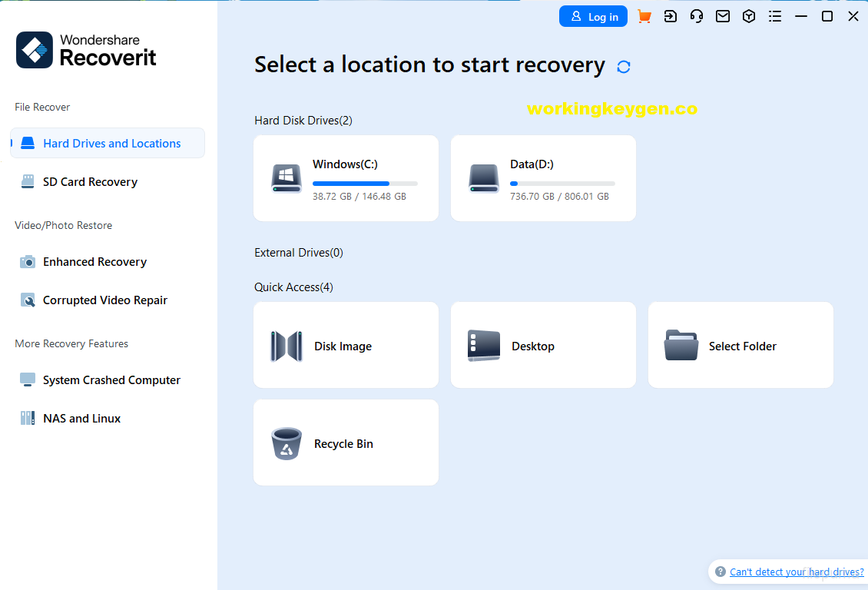
Task: Open NAS and Linux recovery
Action: click(81, 418)
